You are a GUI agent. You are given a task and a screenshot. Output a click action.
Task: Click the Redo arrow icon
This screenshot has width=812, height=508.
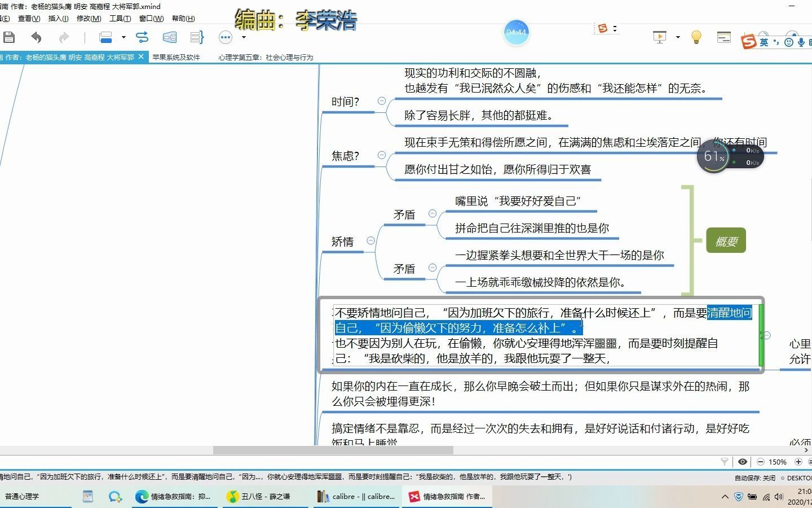(x=64, y=37)
